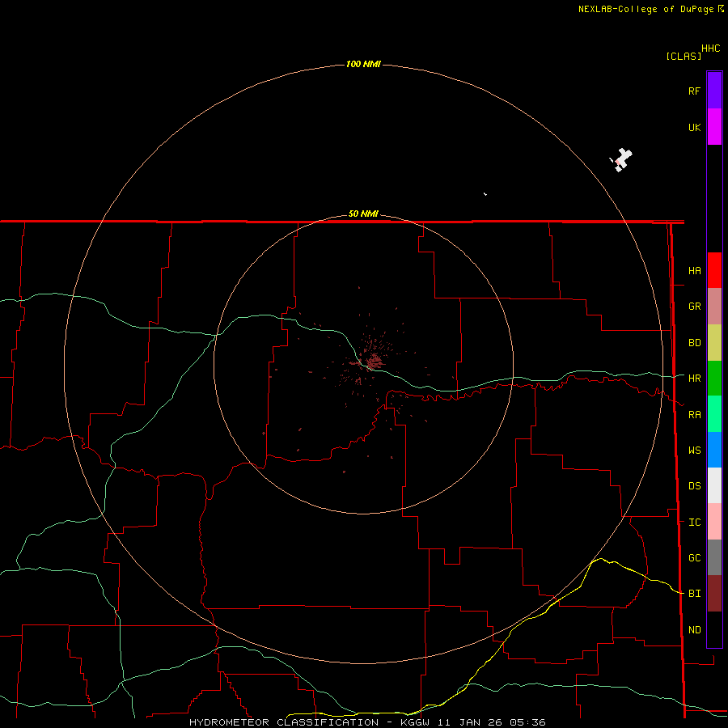Click the [CLAS] legend header
This screenshot has width=728, height=728.
(684, 56)
